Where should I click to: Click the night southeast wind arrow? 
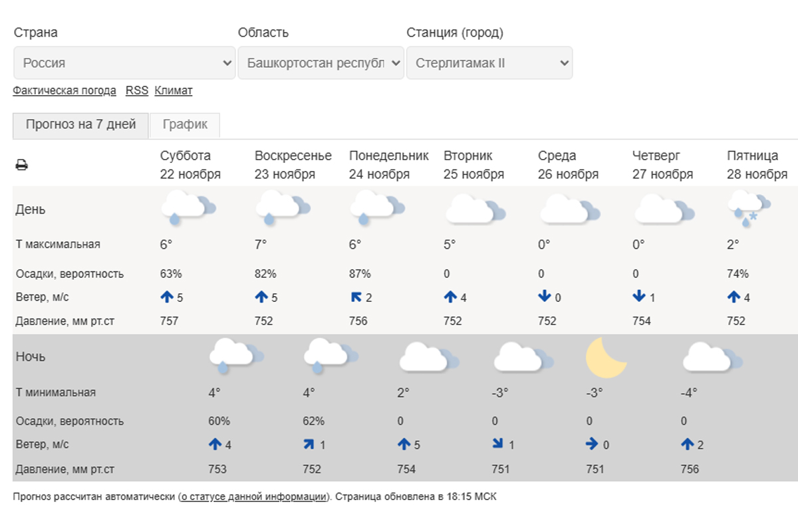pyautogui.click(x=497, y=444)
